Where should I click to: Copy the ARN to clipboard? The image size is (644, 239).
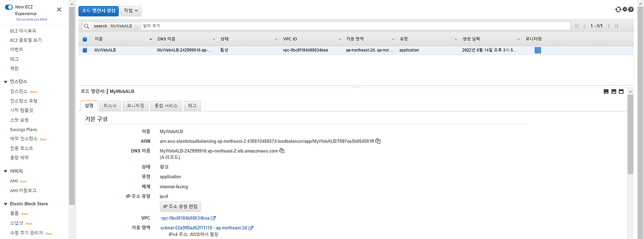pos(378,141)
